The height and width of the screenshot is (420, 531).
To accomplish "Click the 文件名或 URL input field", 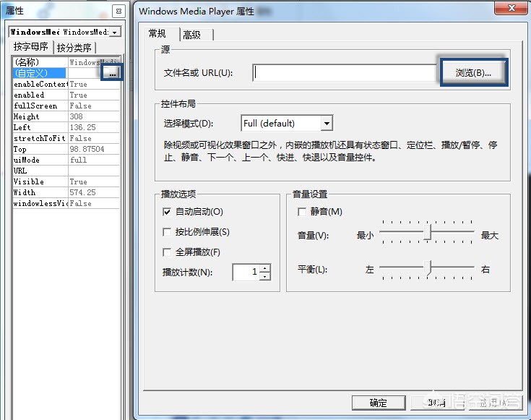I will (x=345, y=72).
